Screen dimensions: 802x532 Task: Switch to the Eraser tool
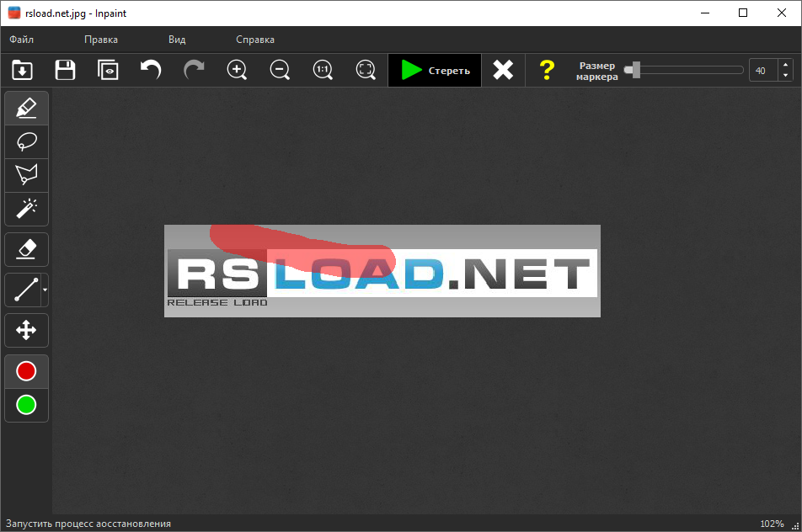click(x=26, y=249)
